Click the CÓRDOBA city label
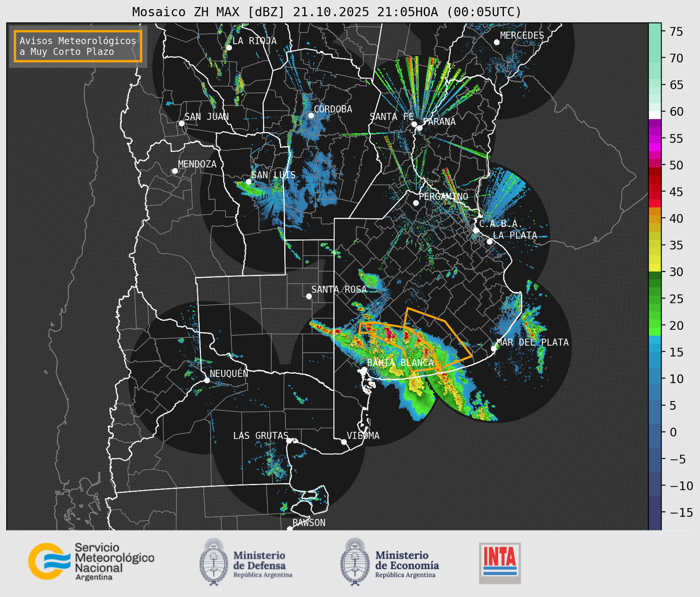This screenshot has width=700, height=597. point(333,109)
